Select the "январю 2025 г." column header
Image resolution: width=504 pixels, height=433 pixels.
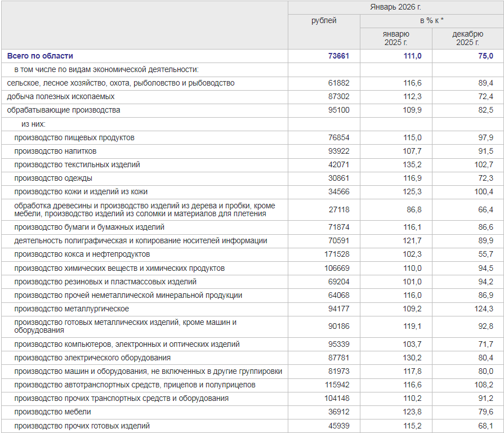[396, 38]
